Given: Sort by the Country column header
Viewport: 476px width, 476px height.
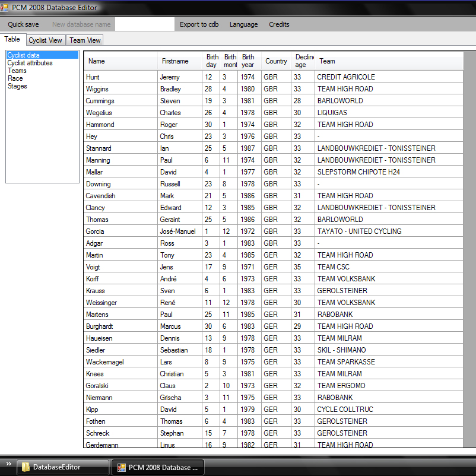Looking at the screenshot, I should click(276, 61).
